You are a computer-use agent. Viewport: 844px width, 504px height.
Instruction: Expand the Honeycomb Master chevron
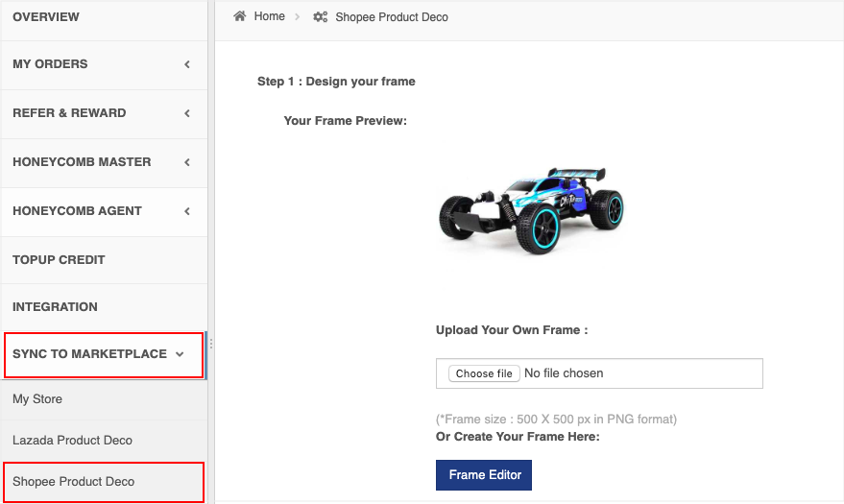[x=187, y=162]
